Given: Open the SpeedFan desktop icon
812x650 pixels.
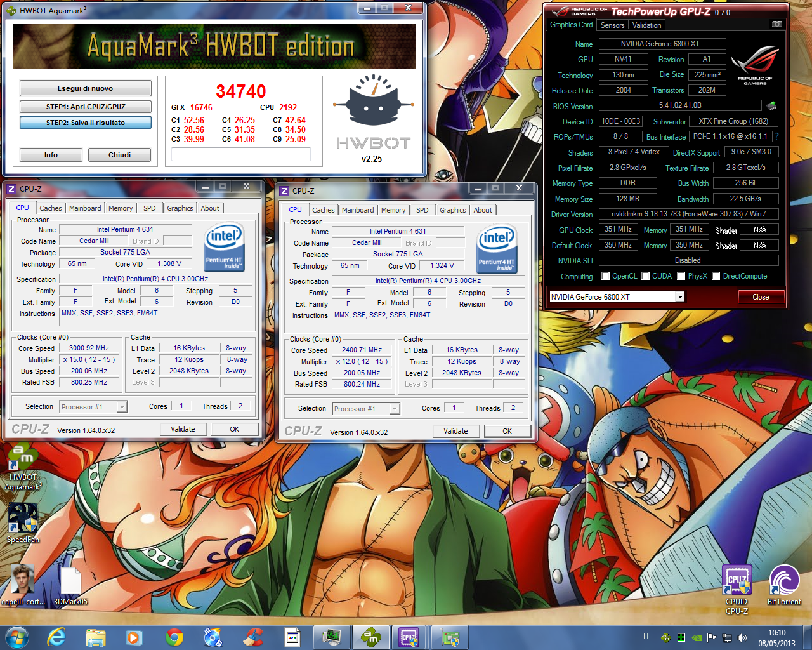Looking at the screenshot, I should click(23, 524).
